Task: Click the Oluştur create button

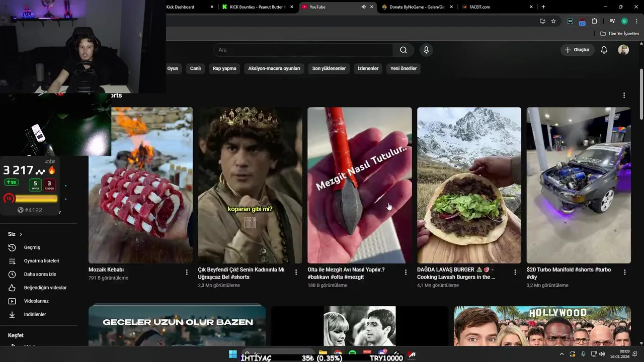Action: (x=577, y=50)
